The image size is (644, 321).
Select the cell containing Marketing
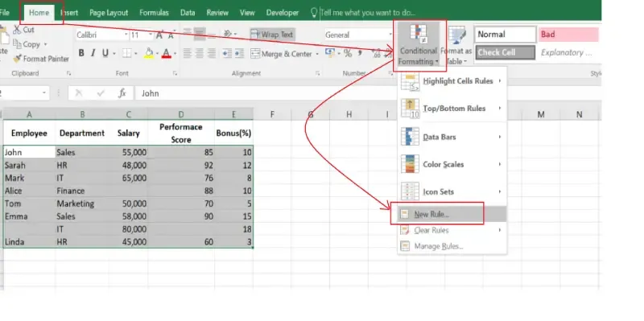pos(82,204)
